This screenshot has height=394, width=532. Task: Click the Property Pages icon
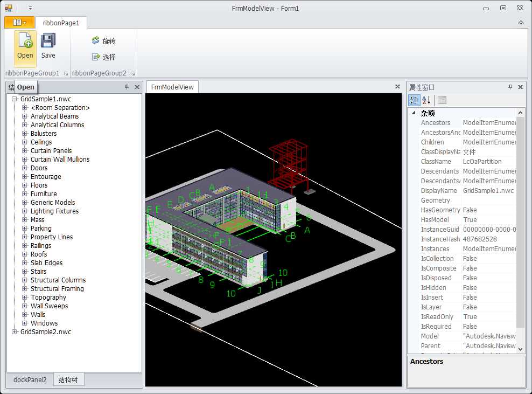pyautogui.click(x=442, y=100)
